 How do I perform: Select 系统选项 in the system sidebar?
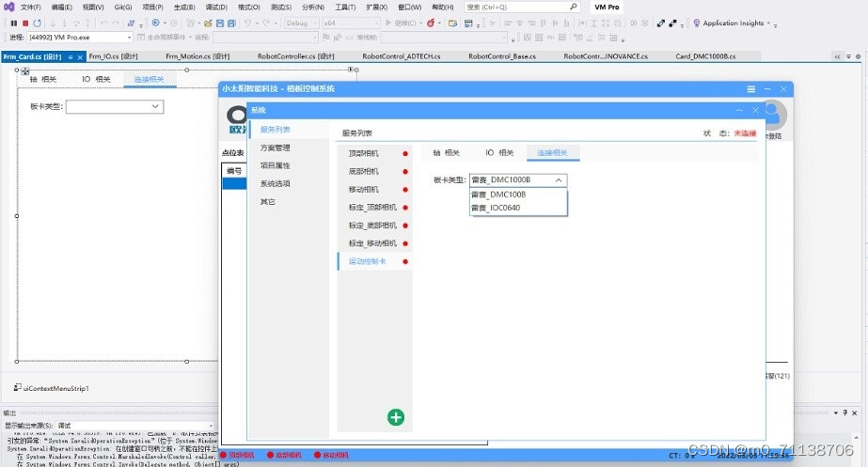(276, 184)
